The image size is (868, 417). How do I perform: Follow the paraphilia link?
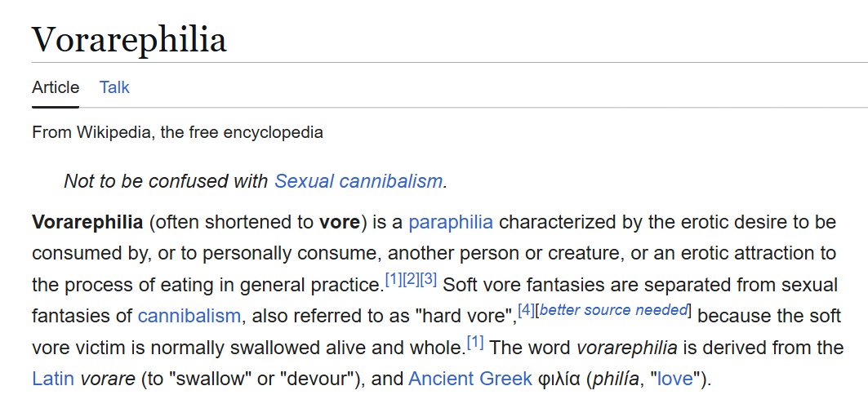click(x=451, y=223)
